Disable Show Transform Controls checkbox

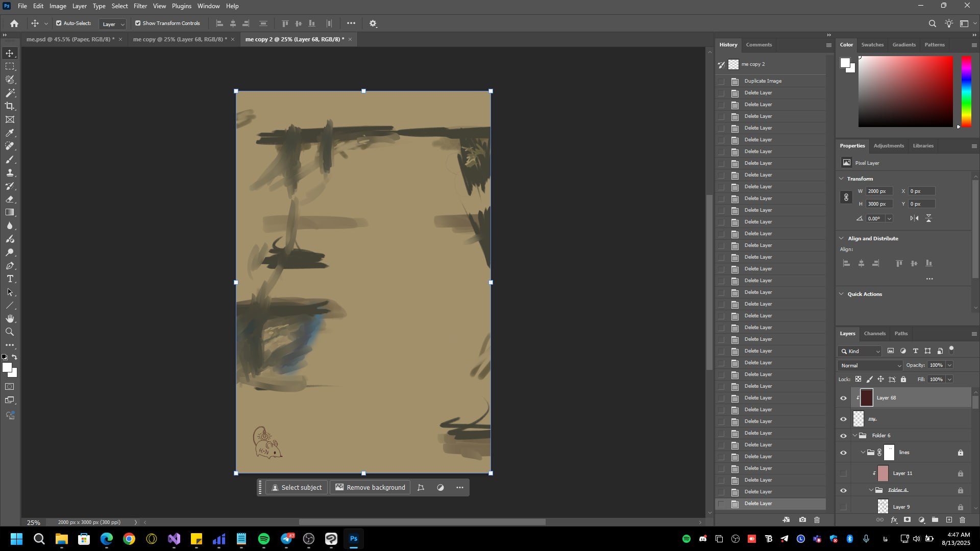click(138, 23)
